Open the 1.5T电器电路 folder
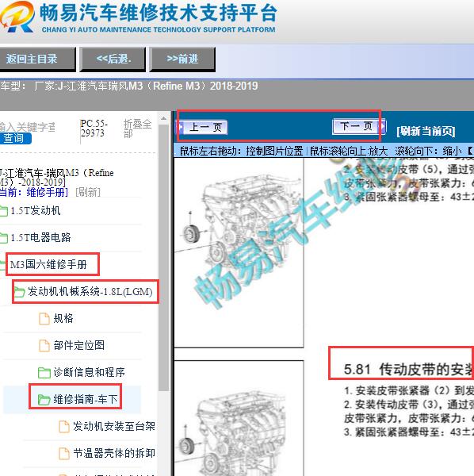The image size is (474, 476). [x=40, y=237]
